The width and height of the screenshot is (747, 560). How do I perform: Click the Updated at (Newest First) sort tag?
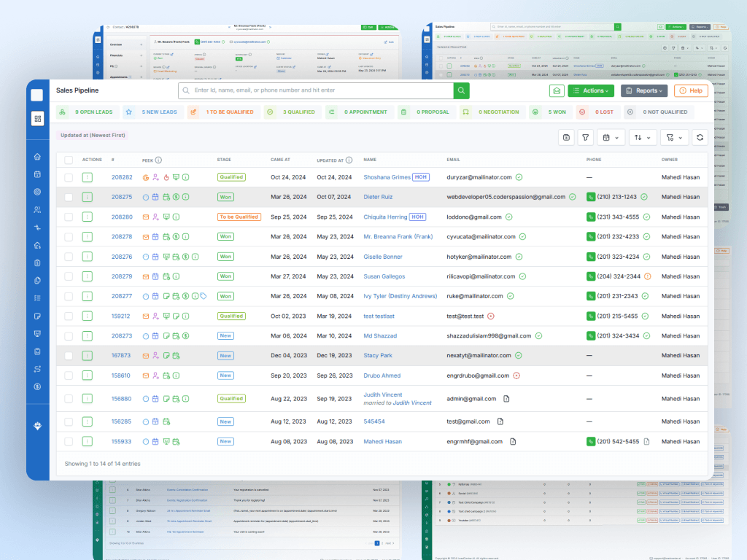pos(93,135)
